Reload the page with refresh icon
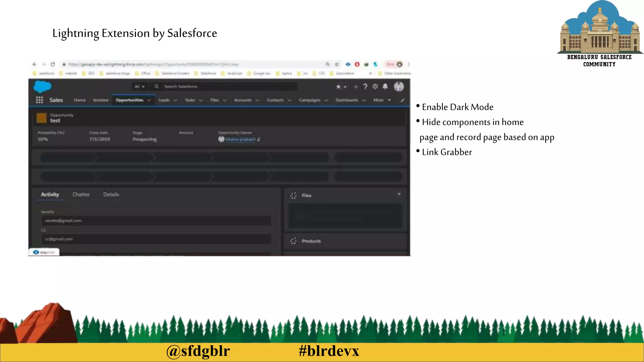Image resolution: width=644 pixels, height=362 pixels. (x=53, y=64)
